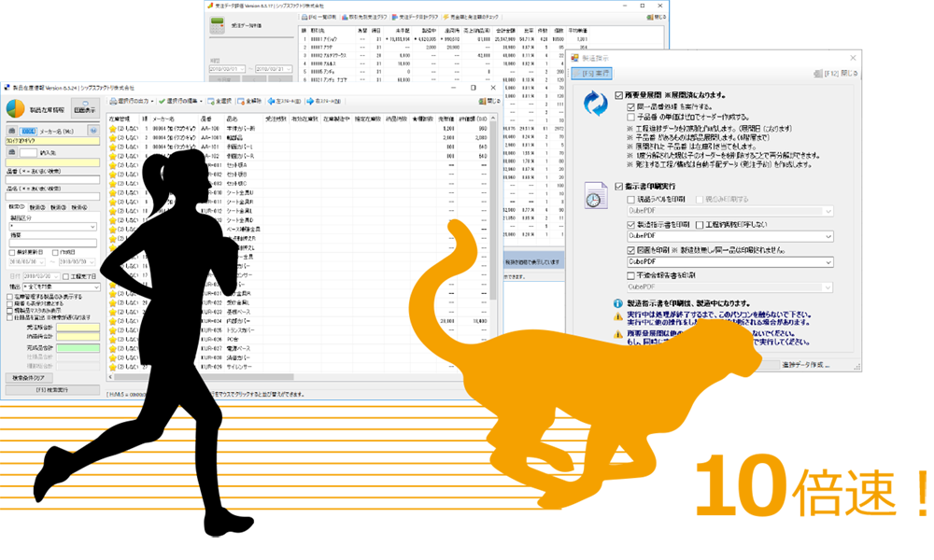Open 受注データ日計グラフ in 受注データ評価 toolbar

click(x=416, y=17)
